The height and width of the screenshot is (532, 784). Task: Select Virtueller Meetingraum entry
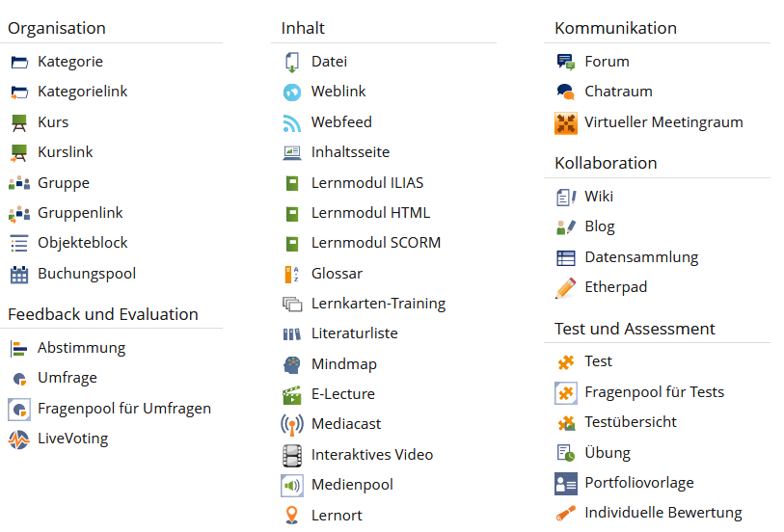663,122
